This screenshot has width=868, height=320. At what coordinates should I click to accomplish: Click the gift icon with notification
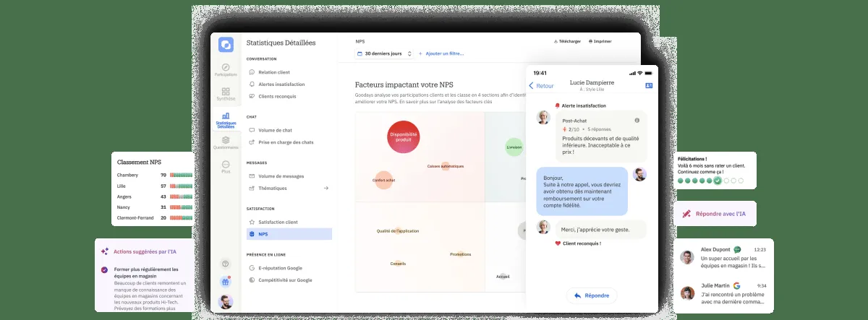226,282
